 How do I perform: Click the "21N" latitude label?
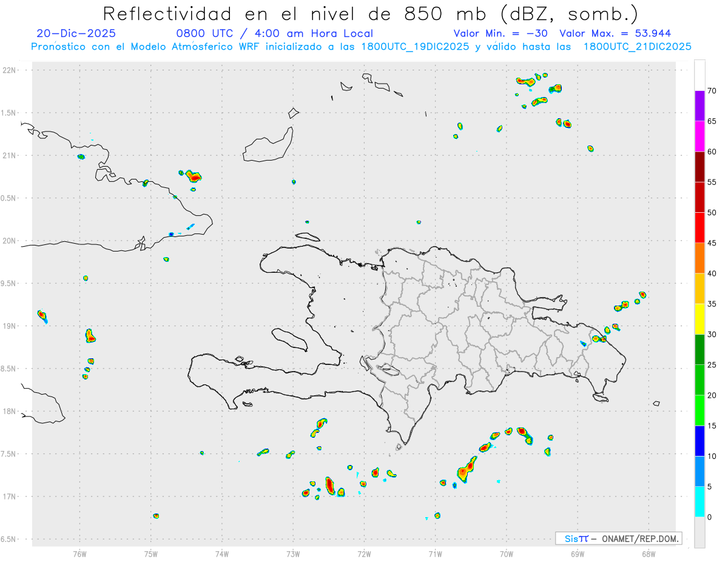coord(10,155)
